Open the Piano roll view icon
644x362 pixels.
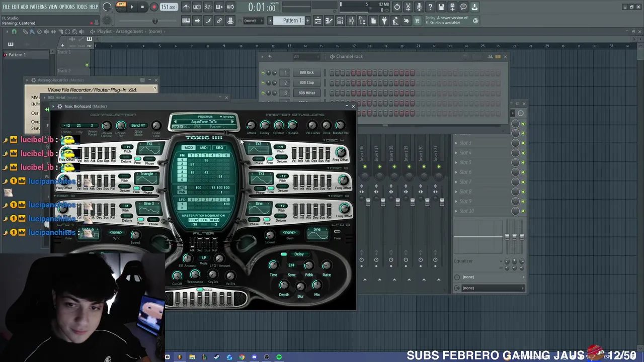click(x=329, y=21)
